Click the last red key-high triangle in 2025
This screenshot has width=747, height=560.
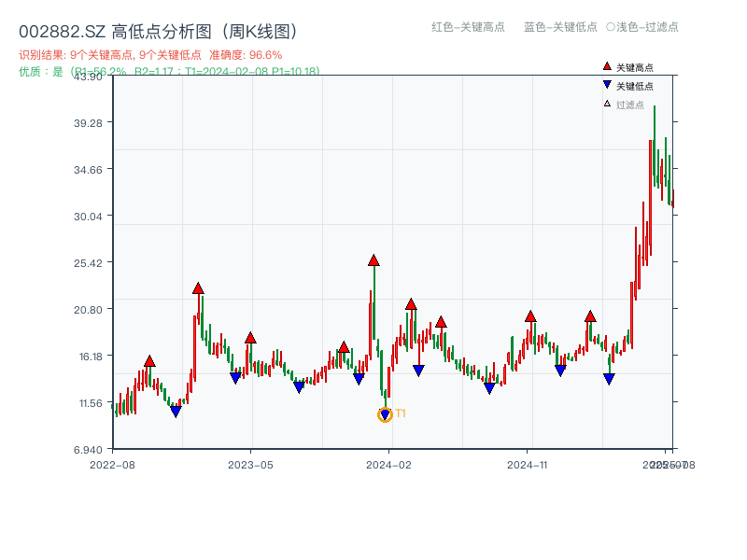[x=590, y=316]
